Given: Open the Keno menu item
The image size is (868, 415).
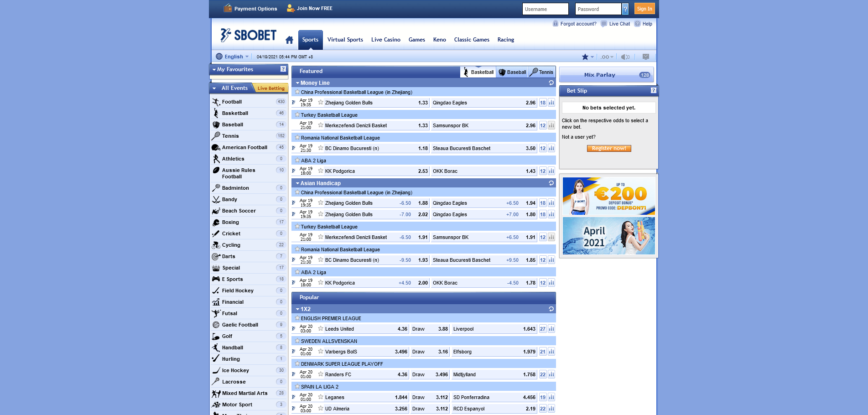Looking at the screenshot, I should click(440, 40).
